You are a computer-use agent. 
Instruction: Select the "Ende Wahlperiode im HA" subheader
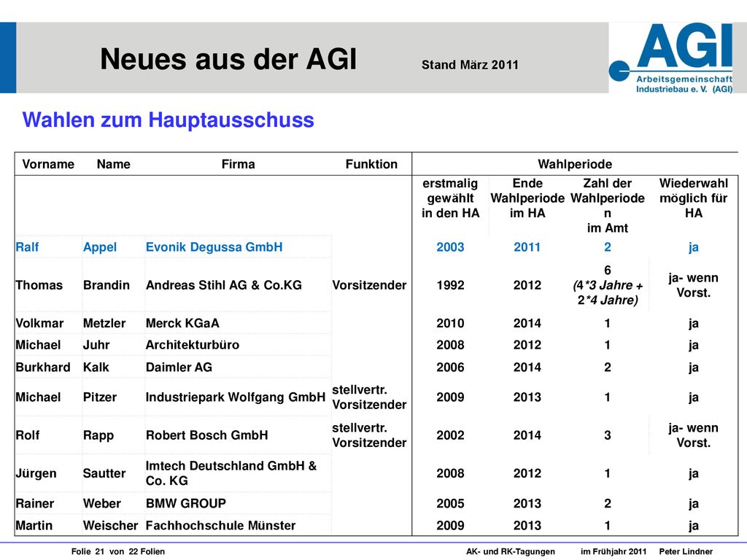527,198
